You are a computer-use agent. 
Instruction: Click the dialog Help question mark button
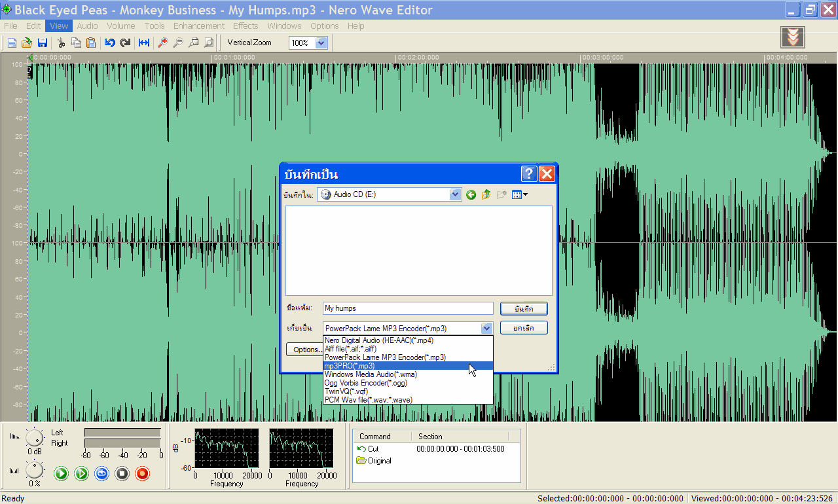click(x=529, y=173)
